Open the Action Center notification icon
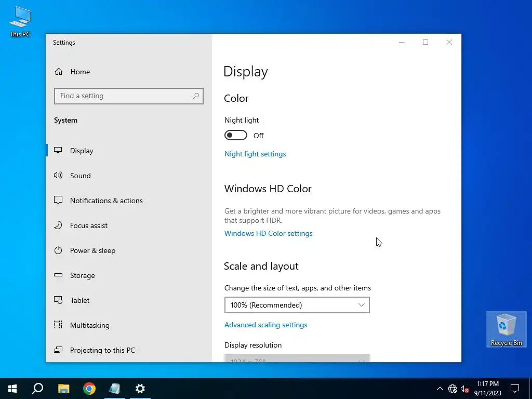This screenshot has height=399, width=532. [515, 389]
